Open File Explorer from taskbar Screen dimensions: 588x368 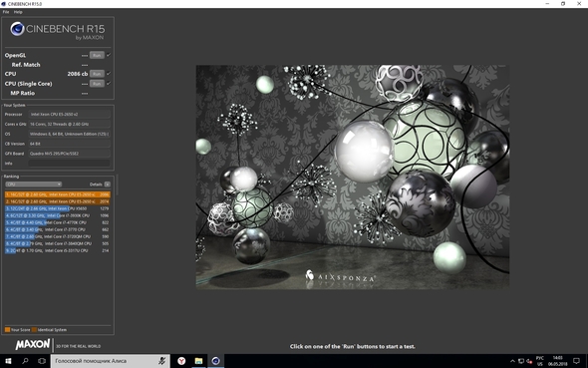point(198,361)
